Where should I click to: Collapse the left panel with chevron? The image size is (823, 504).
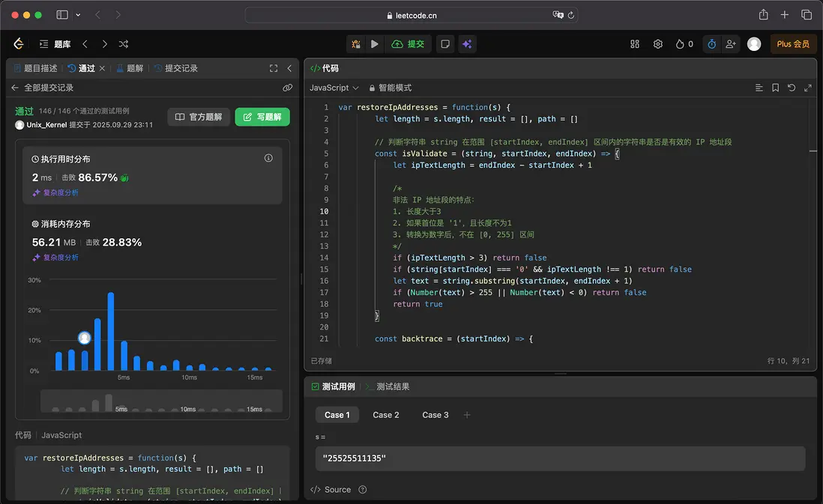click(x=289, y=68)
